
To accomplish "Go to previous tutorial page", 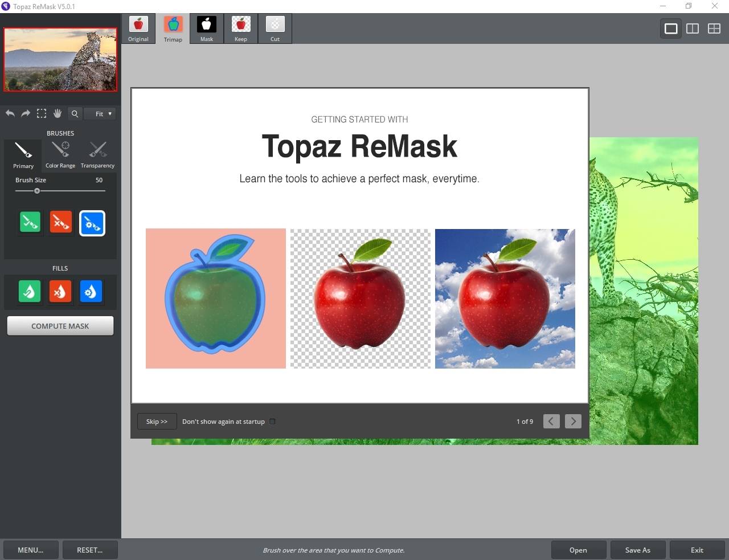I will point(551,421).
